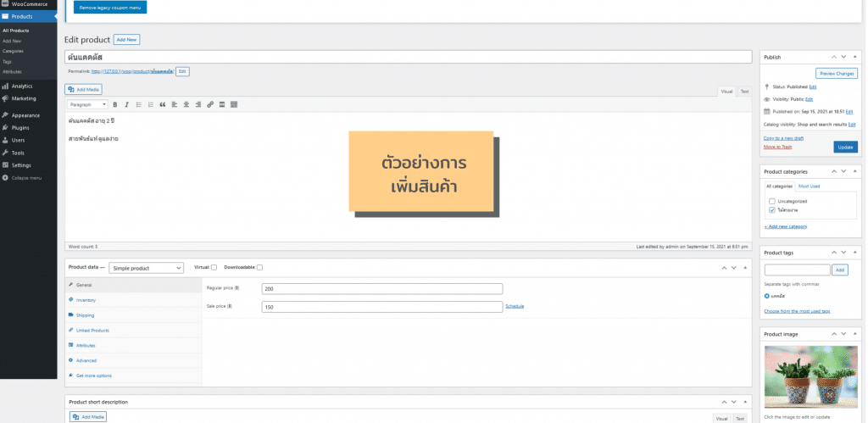Viewport: 868px width, 423px height.
Task: Toggle bold formatting in editor toolbar
Action: click(x=114, y=104)
